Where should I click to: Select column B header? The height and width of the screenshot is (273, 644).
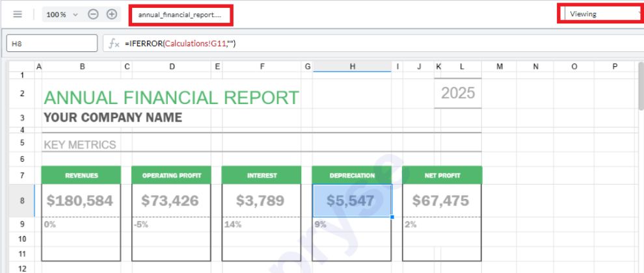(x=82, y=66)
